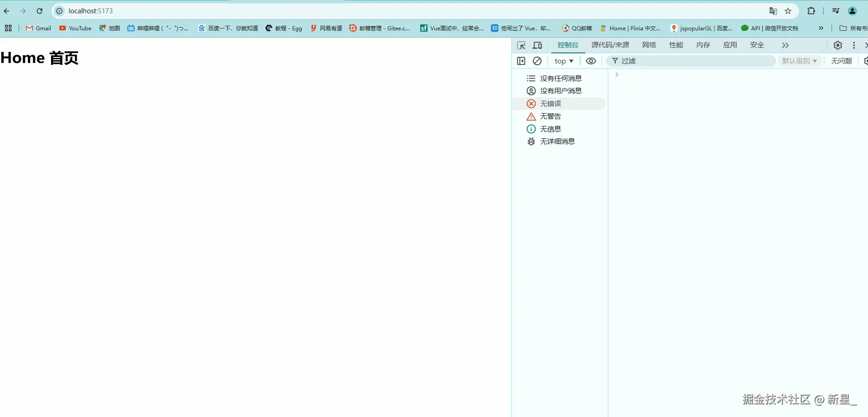Toggle the console sidebar panel
868x417 pixels.
(522, 61)
